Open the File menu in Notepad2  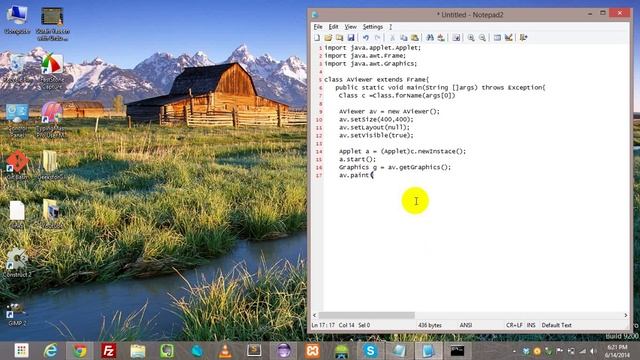[x=318, y=27]
